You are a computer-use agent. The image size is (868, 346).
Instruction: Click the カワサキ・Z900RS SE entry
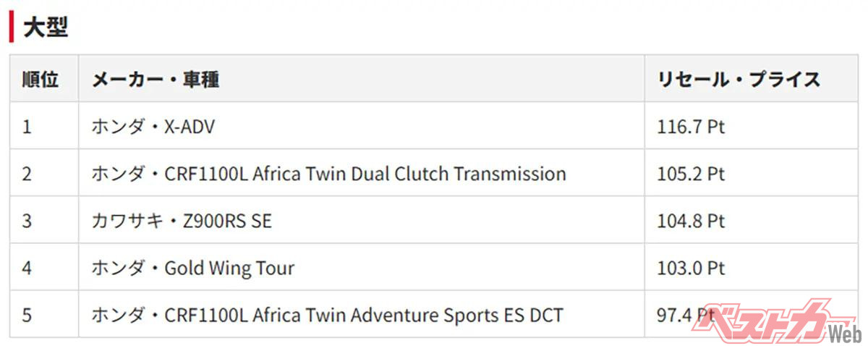coord(182,221)
